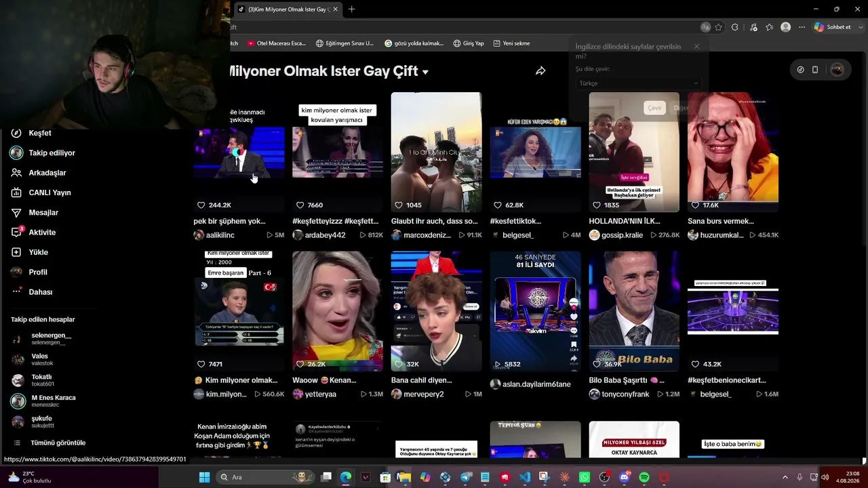
Task: Expand the playlist title dropdown arrow
Action: click(x=425, y=72)
